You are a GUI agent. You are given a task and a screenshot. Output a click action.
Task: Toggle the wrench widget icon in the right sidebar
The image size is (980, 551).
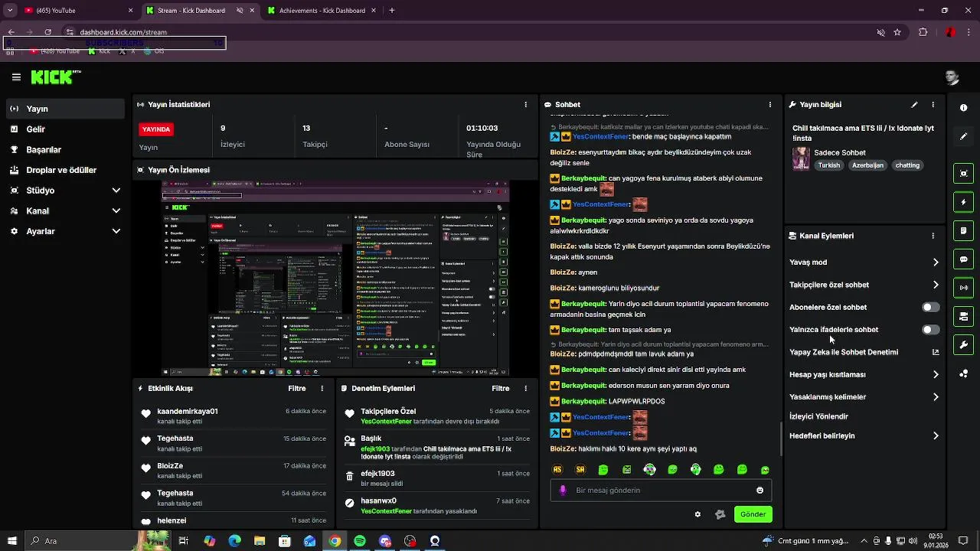[x=963, y=344]
